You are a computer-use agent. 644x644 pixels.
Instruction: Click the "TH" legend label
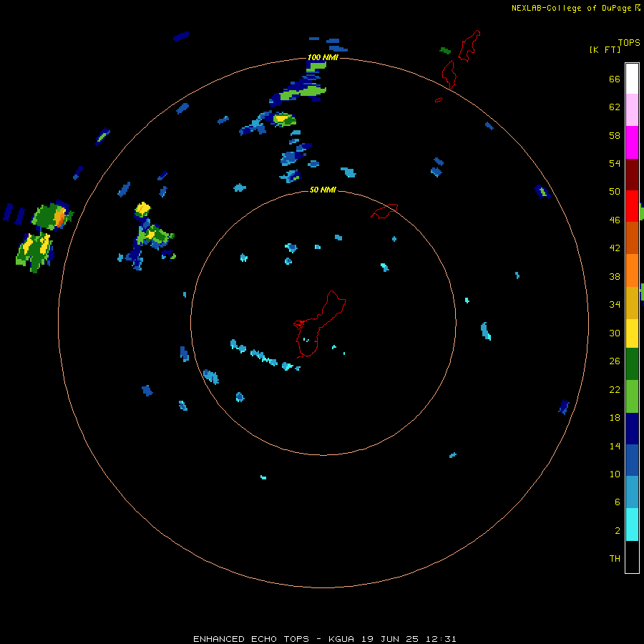tap(615, 559)
